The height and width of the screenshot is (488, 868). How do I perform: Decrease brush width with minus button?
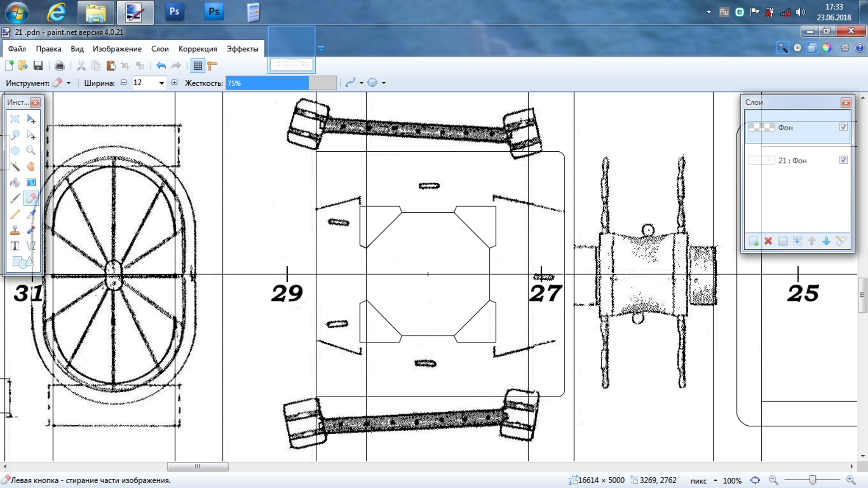point(123,83)
